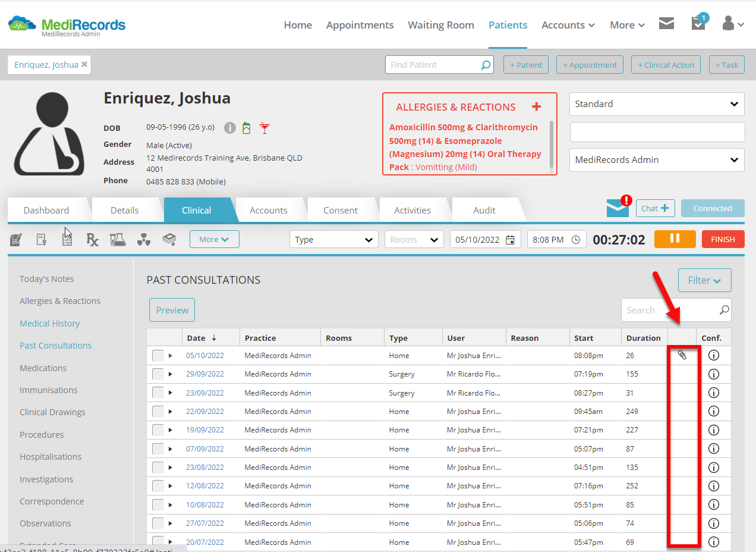Tick the checkbox for 23/08/2022 consultation
The image size is (756, 552).
click(x=157, y=468)
